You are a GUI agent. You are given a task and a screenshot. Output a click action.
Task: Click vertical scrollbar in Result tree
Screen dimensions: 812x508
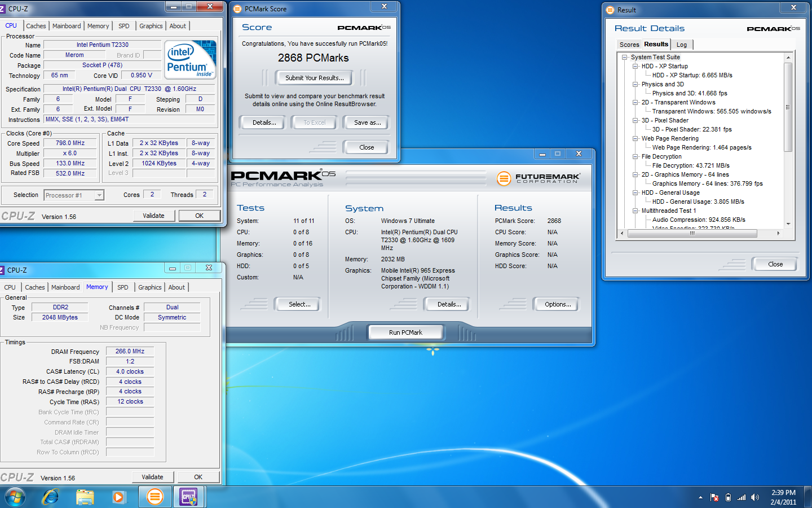(x=788, y=107)
